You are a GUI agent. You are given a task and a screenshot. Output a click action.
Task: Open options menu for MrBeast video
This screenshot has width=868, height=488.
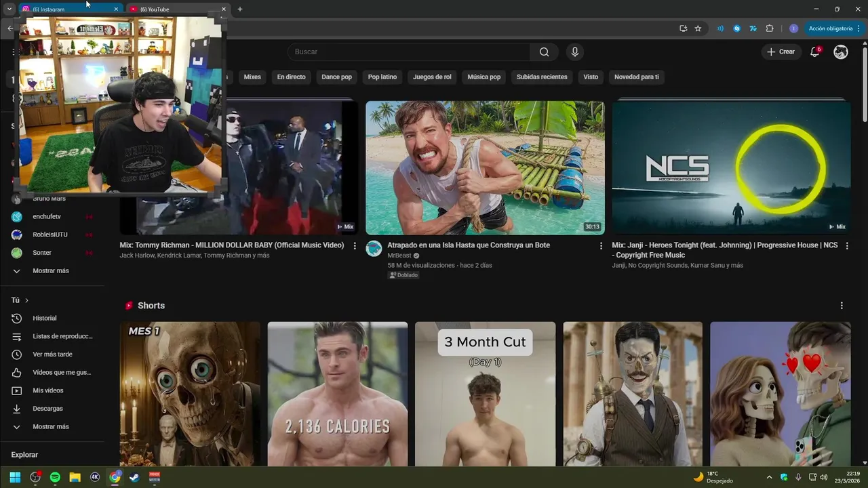[601, 246]
